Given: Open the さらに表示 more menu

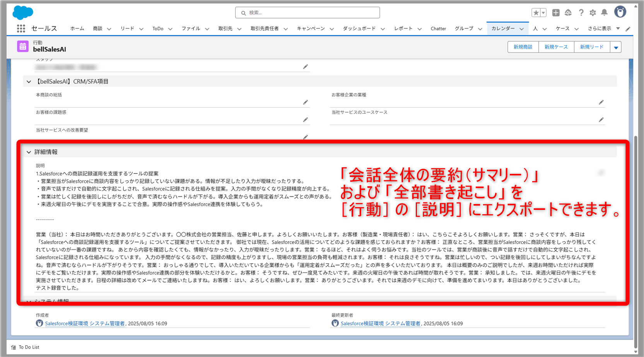Looking at the screenshot, I should pos(603,29).
